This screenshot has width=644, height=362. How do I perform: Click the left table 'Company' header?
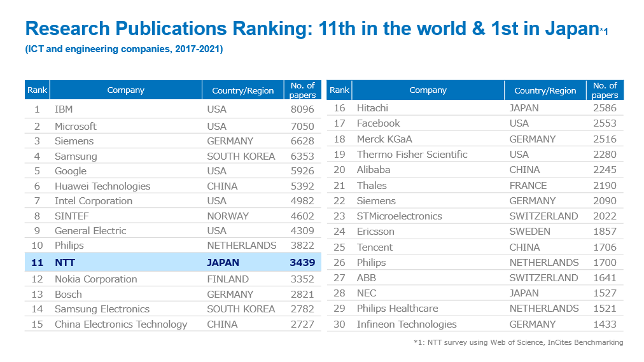[125, 90]
